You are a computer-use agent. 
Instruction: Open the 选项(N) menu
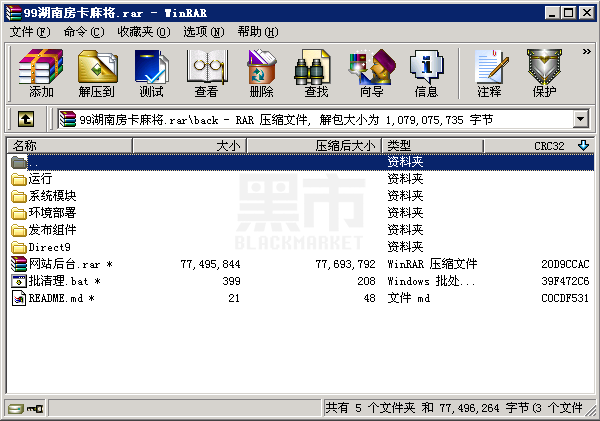click(x=204, y=32)
